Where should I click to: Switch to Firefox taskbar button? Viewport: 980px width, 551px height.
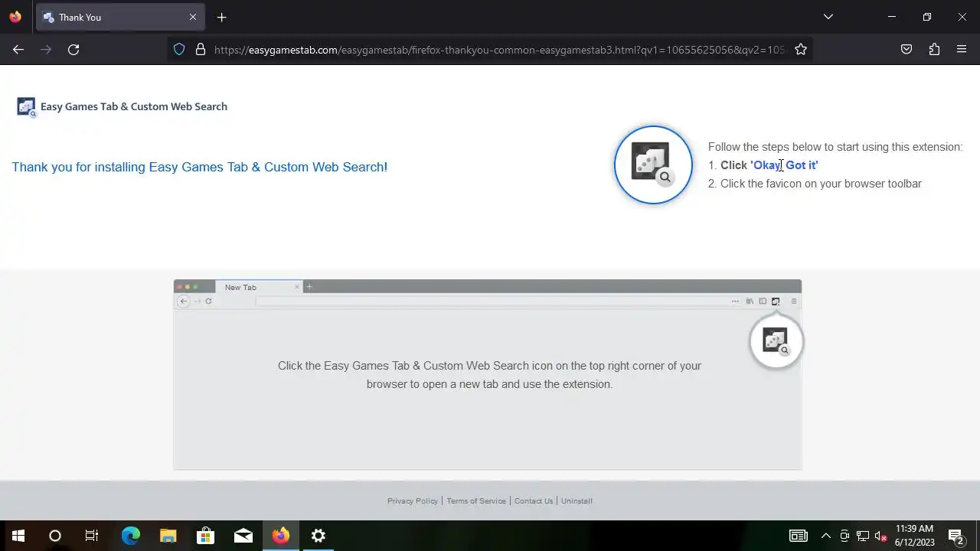point(281,536)
